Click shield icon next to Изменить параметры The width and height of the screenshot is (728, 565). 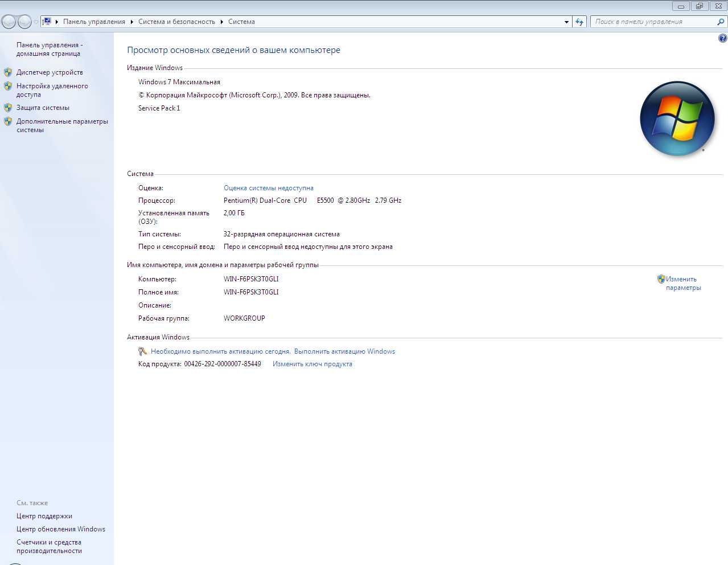661,279
